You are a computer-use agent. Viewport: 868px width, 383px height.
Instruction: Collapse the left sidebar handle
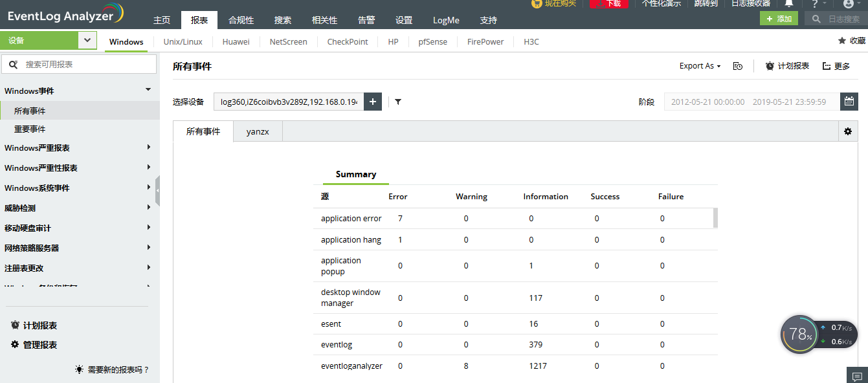[157, 191]
